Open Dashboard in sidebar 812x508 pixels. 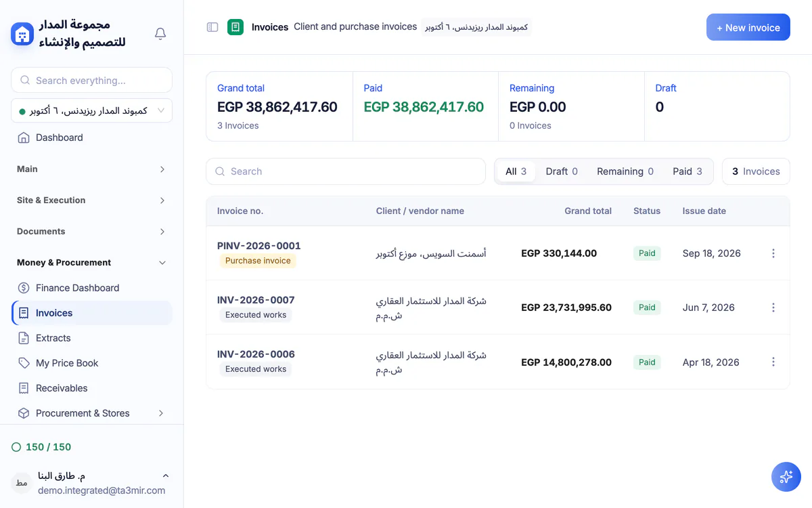click(x=91, y=137)
